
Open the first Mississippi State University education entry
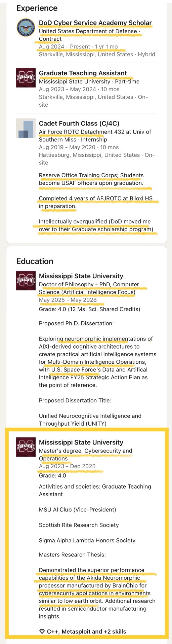coord(81,276)
